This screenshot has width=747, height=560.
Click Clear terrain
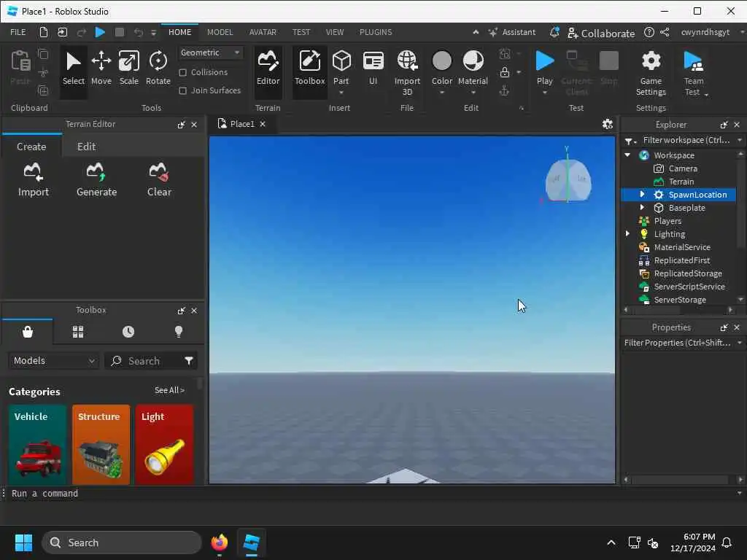tap(159, 180)
